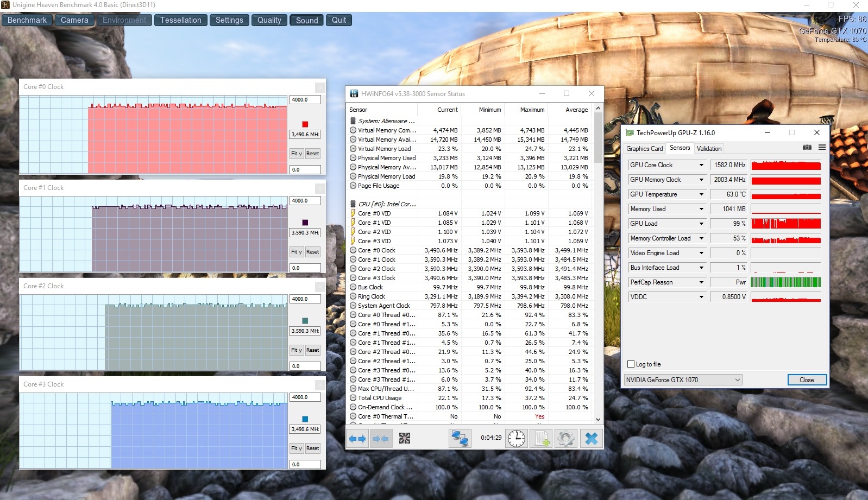The image size is (868, 500).
Task: Click the red Core #0 graph color swatch
Action: point(305,124)
